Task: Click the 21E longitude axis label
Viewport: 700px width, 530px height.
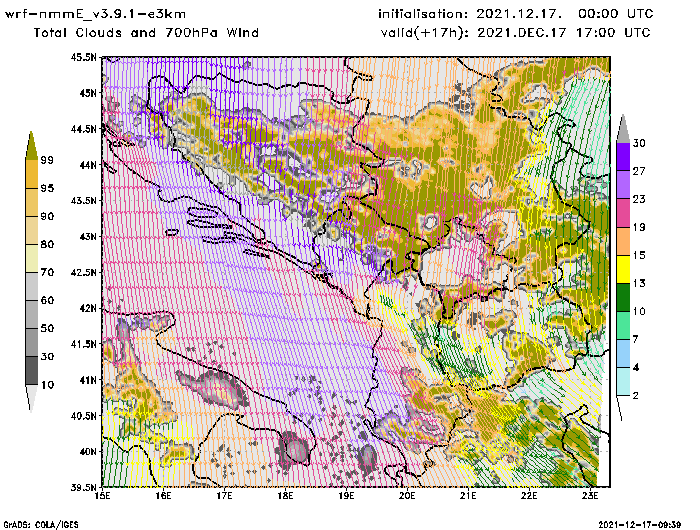Action: [x=468, y=496]
